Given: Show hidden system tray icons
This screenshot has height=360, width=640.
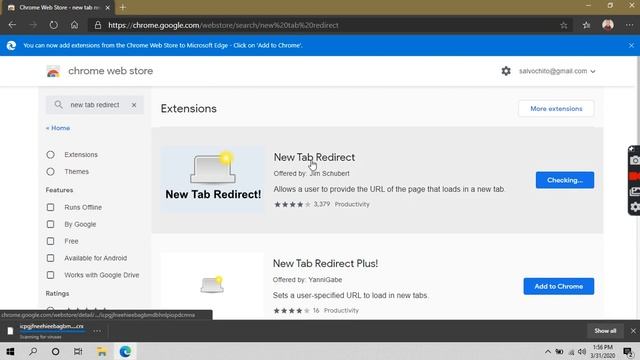Looking at the screenshot, I should (548, 351).
